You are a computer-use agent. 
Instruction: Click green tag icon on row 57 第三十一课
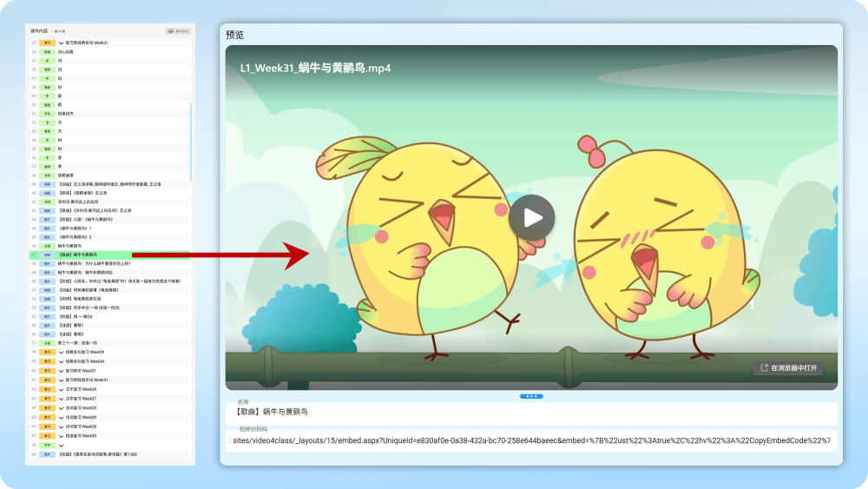coord(48,343)
